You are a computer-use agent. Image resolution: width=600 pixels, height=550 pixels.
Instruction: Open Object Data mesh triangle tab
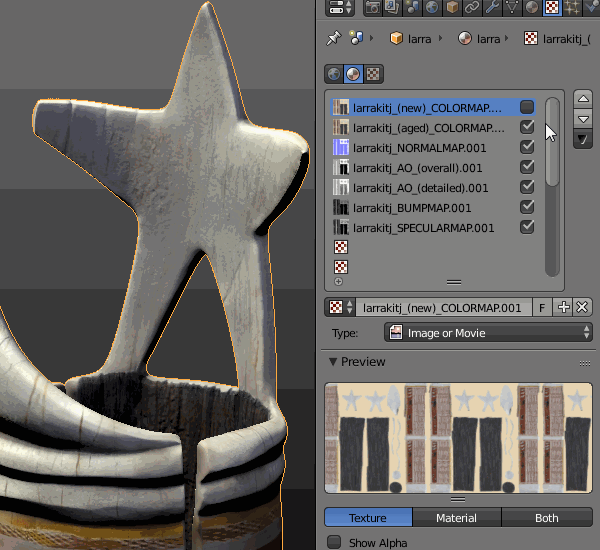[512, 8]
